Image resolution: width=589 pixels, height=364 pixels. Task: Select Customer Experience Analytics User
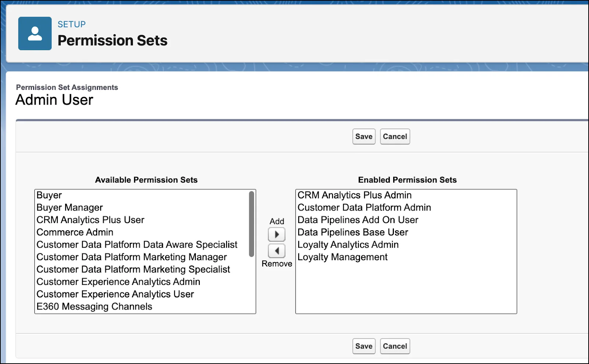115,294
